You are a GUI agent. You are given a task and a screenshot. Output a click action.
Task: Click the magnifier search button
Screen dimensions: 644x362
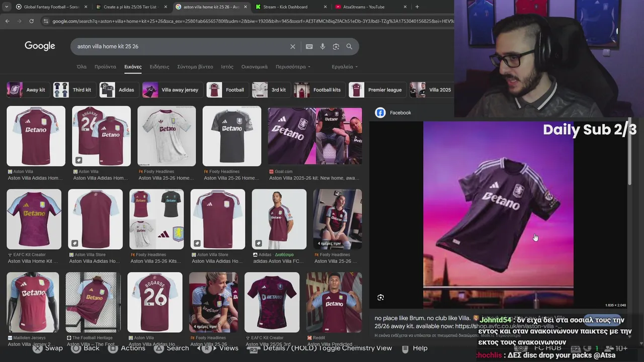pyautogui.click(x=349, y=46)
